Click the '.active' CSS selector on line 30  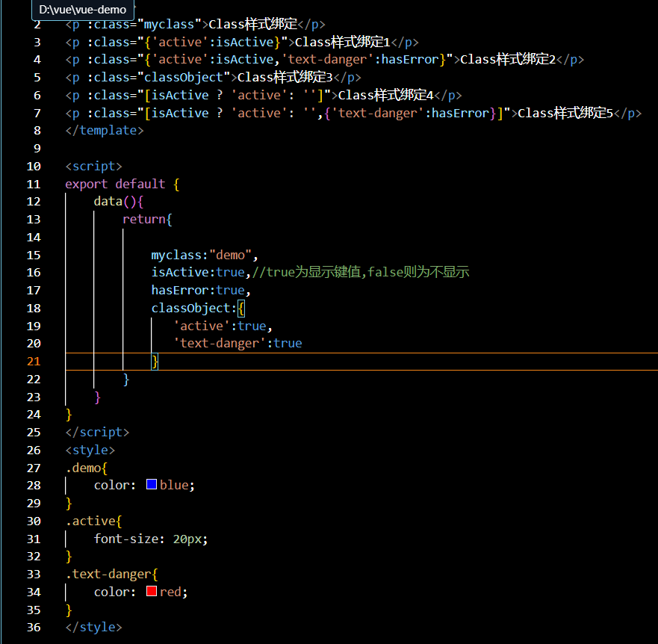[x=90, y=521]
